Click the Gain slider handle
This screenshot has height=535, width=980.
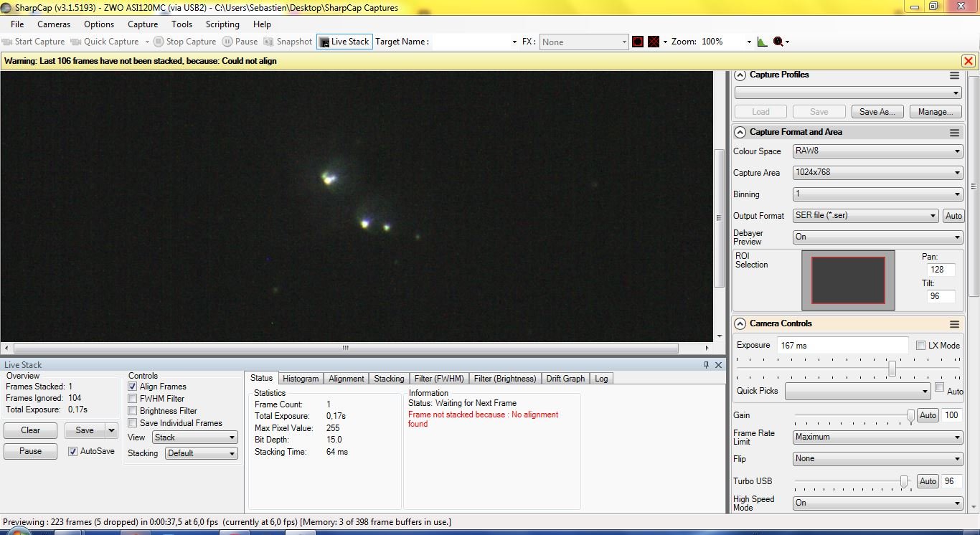[911, 417]
